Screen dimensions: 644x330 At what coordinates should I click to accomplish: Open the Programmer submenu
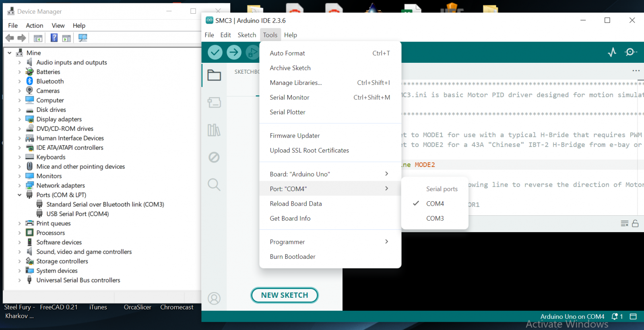pos(330,241)
